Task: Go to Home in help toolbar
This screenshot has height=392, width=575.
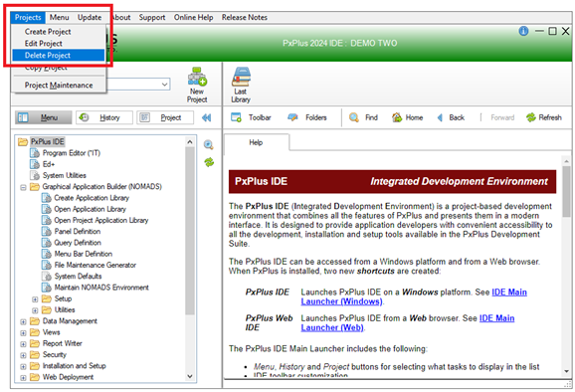Action: (408, 117)
